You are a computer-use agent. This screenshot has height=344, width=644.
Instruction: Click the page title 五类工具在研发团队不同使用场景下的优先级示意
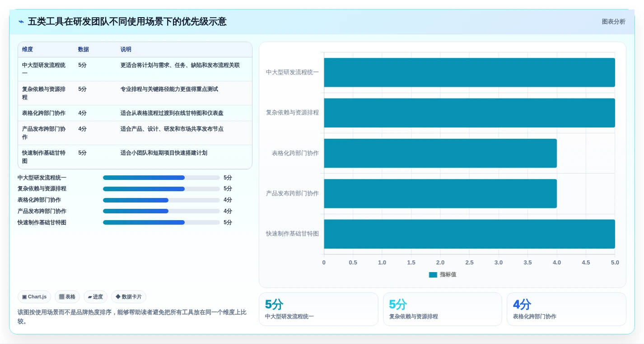click(127, 22)
